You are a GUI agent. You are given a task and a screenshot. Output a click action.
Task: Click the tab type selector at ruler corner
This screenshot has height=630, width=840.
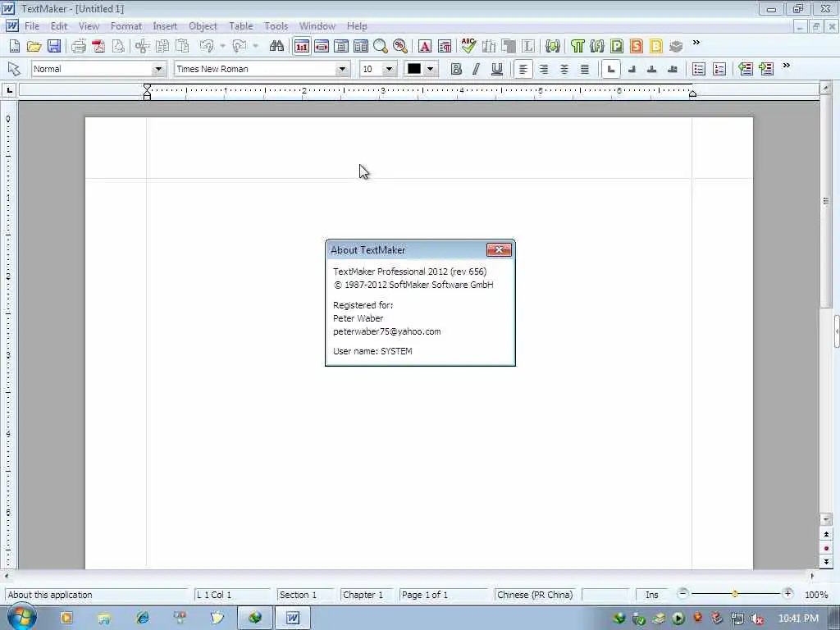[9, 90]
